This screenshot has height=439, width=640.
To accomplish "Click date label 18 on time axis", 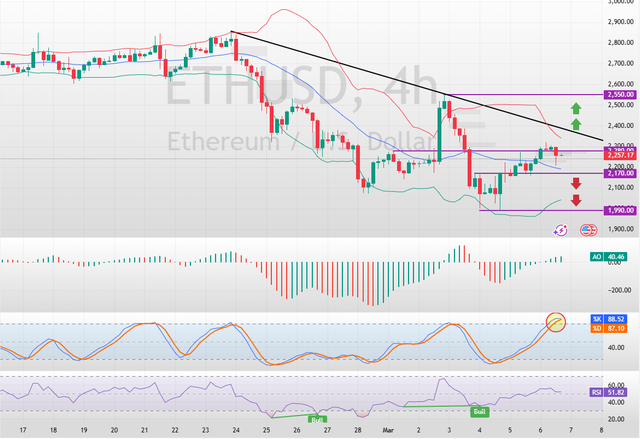I will coord(53,430).
